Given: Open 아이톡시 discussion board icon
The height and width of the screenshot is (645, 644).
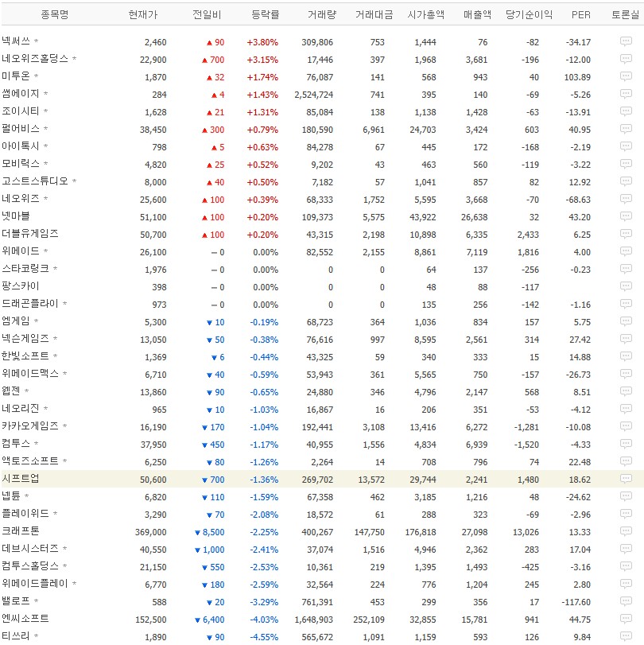Looking at the screenshot, I should 626,146.
